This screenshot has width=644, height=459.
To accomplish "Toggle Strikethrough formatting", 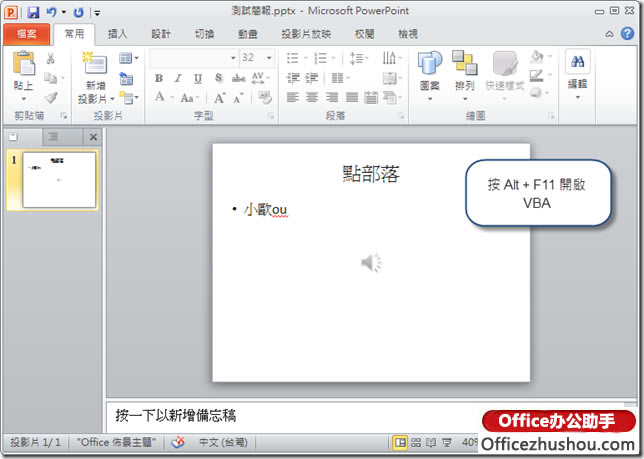I will tap(238, 78).
